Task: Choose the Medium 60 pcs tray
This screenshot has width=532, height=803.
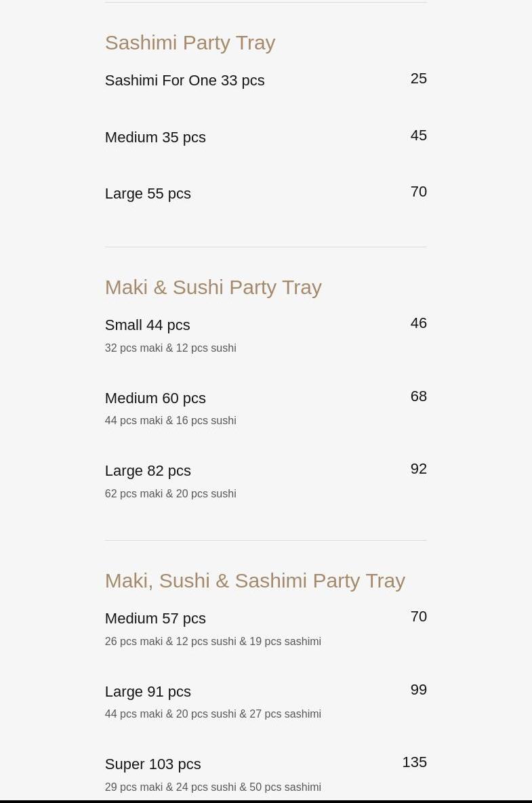Action: [155, 398]
